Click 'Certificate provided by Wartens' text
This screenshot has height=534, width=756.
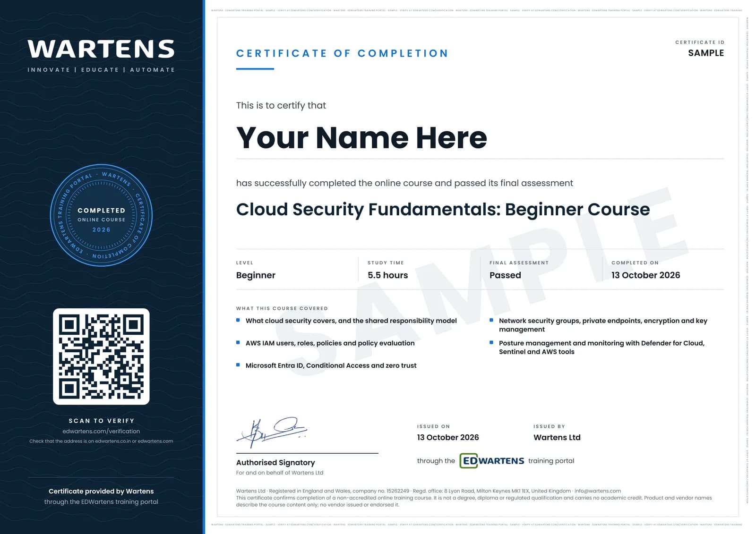(101, 491)
